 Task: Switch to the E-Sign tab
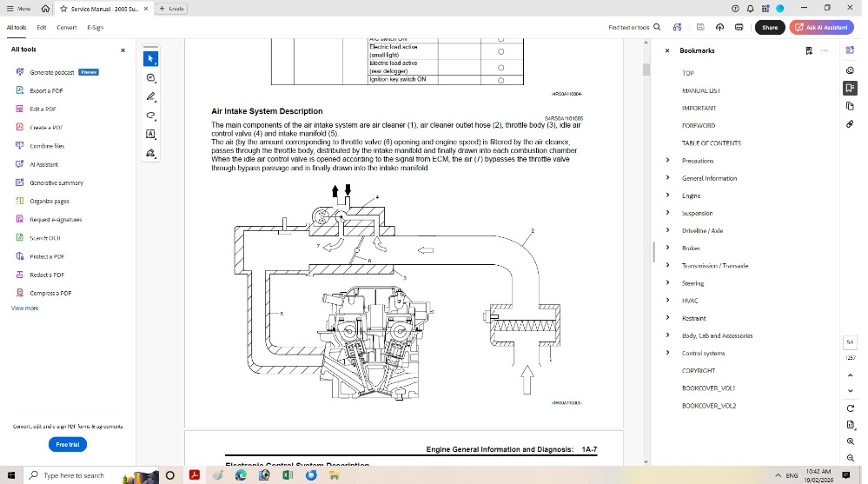tap(95, 27)
